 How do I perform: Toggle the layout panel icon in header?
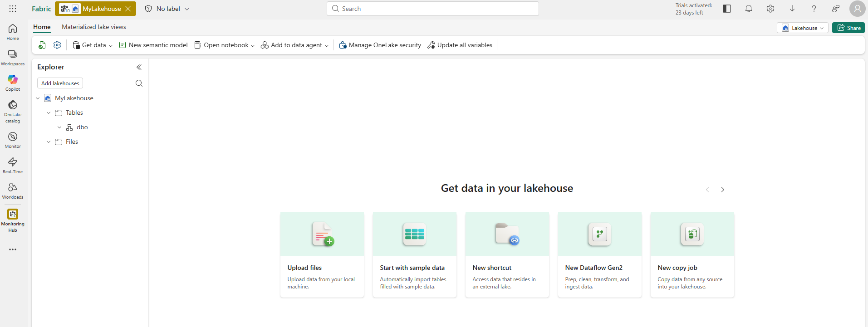(x=727, y=9)
